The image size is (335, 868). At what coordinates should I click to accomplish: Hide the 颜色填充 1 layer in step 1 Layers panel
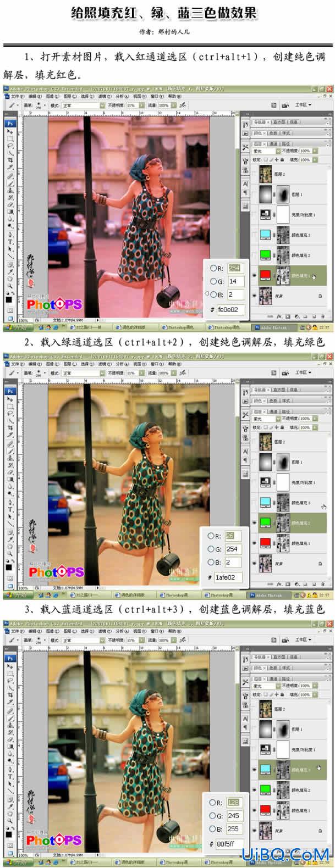point(254,276)
